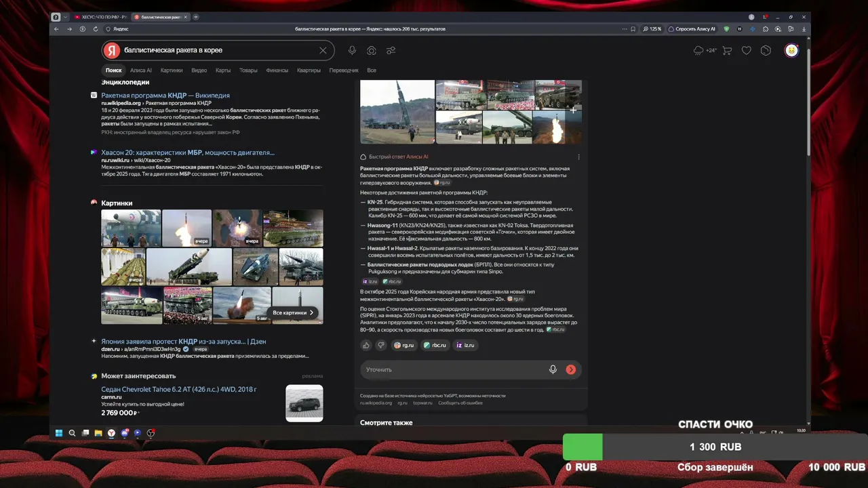This screenshot has width=868, height=488.
Task: Switch to the Товары search tab
Action: coord(248,70)
